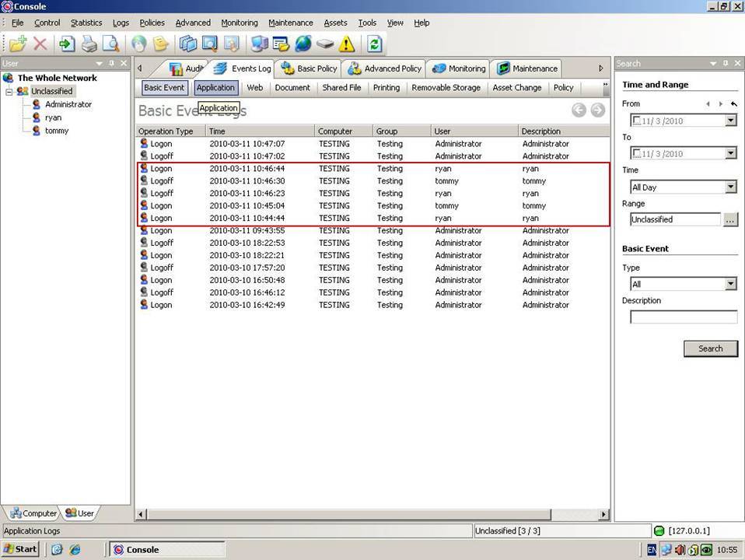This screenshot has width=745, height=560.
Task: Collapse the Unclassified tree node
Action: 9,91
